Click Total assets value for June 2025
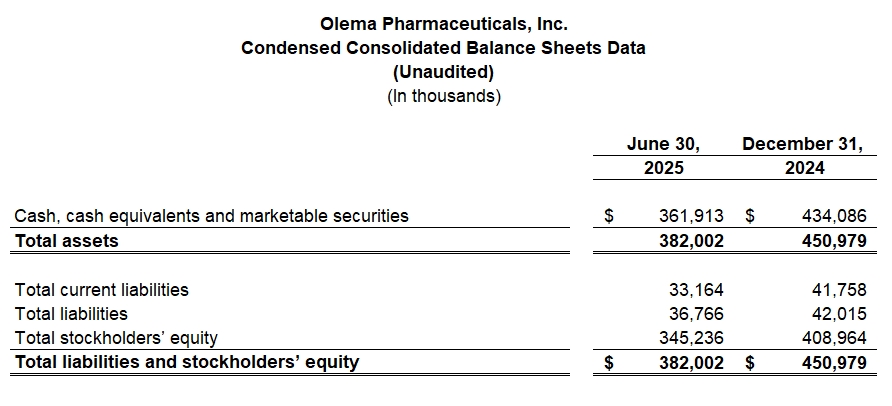The height and width of the screenshot is (406, 892). [x=691, y=240]
